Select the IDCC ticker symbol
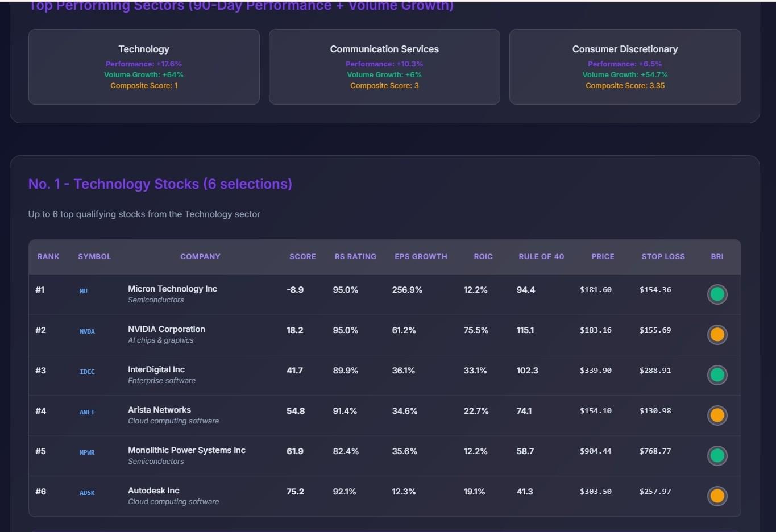 (x=87, y=372)
